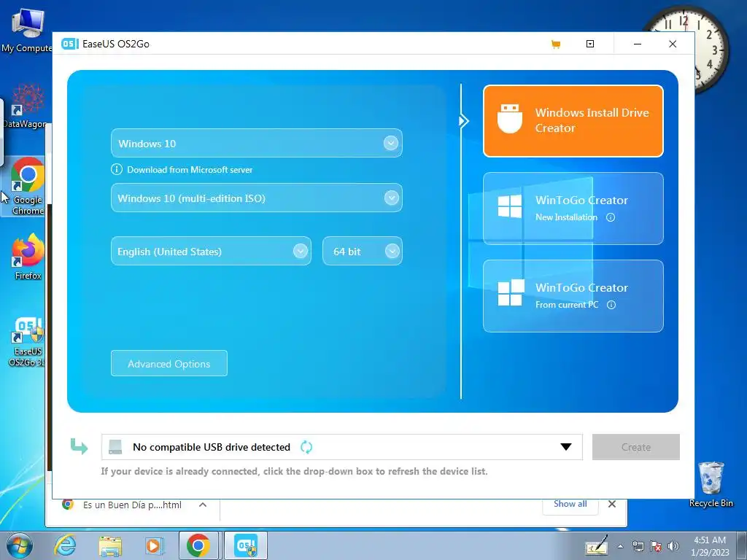Click the green arrow icon beside device box

[x=79, y=446]
